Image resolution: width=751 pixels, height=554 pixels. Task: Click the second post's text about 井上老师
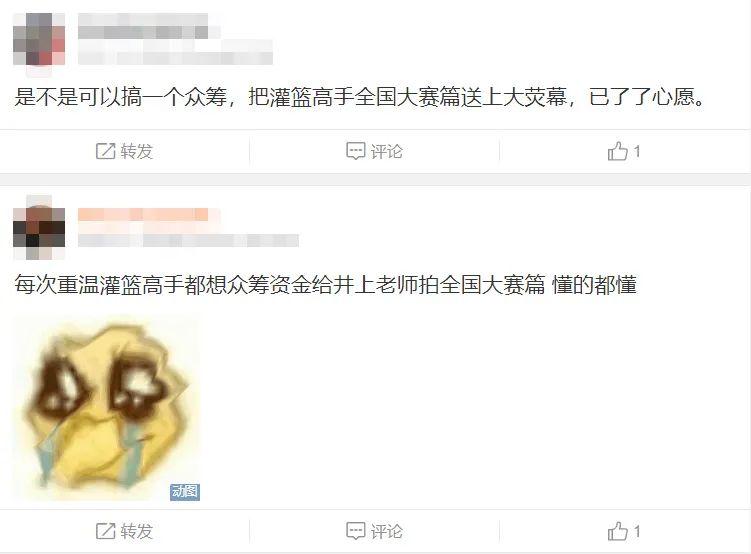[325, 285]
